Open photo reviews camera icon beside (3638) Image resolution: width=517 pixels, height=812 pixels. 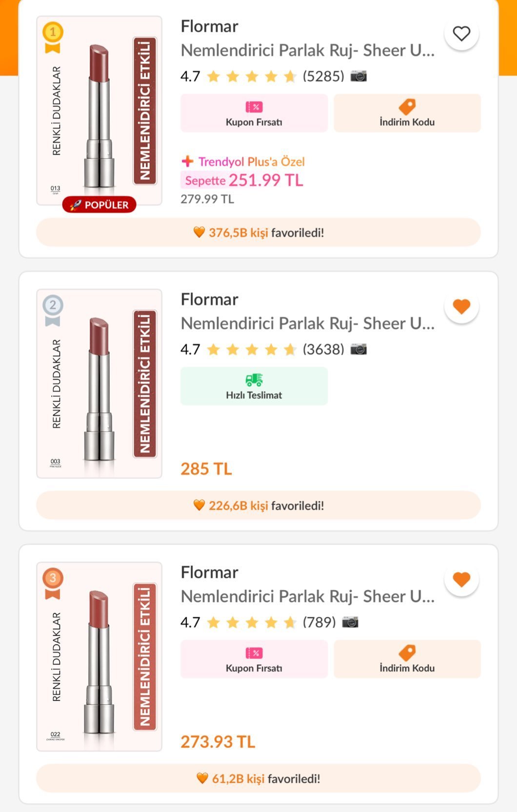(x=358, y=349)
